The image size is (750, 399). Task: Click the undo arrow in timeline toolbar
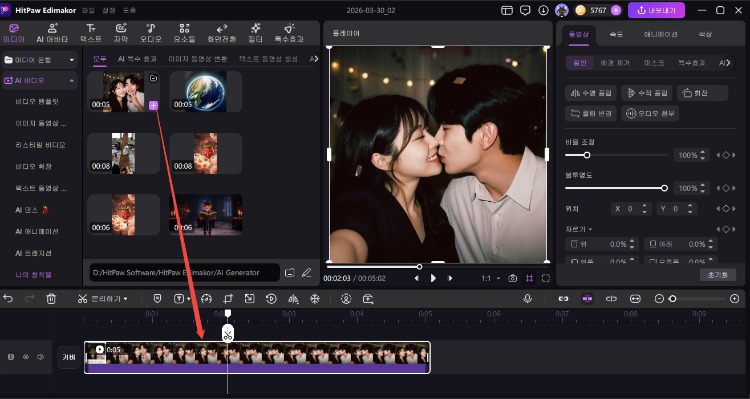click(8, 299)
